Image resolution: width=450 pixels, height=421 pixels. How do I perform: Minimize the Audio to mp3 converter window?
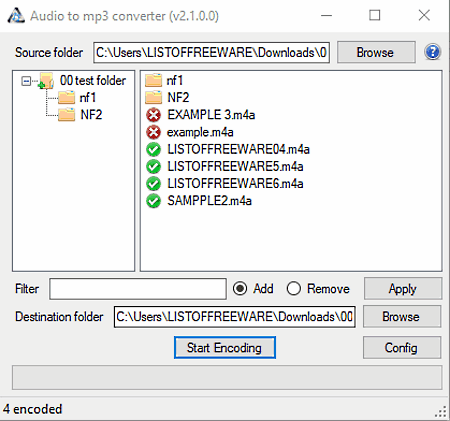326,15
